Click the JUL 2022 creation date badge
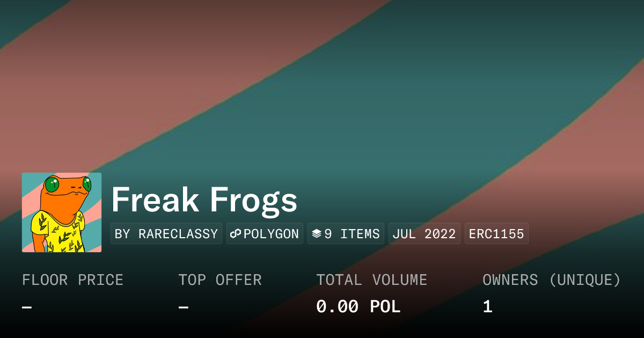Screen dimensions: 644x338 [x=424, y=234]
